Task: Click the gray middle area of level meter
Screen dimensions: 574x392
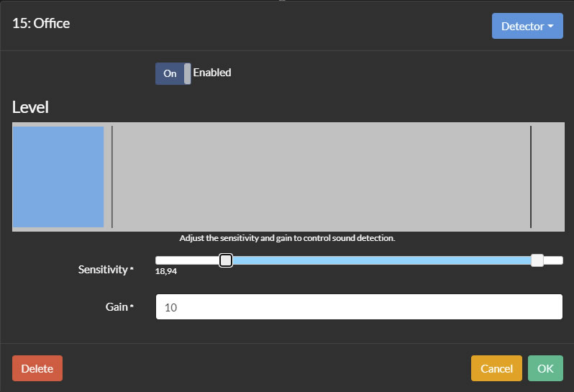Action: point(320,177)
